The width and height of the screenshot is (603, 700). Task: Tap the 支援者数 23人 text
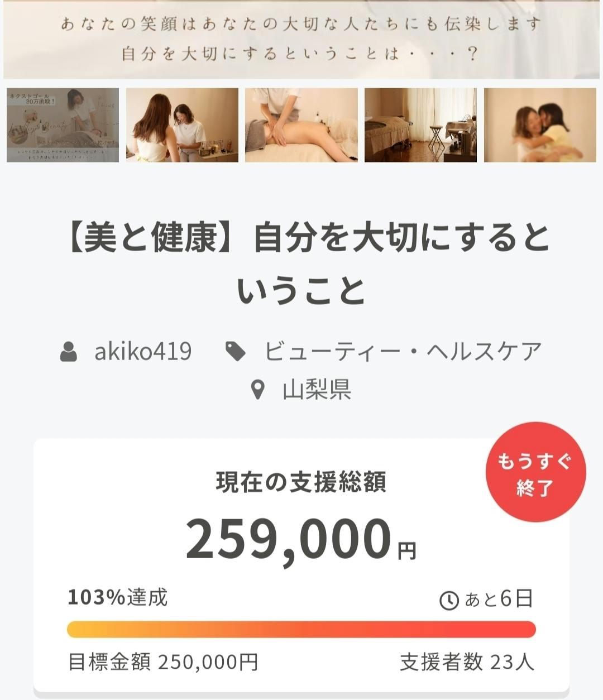click(467, 663)
